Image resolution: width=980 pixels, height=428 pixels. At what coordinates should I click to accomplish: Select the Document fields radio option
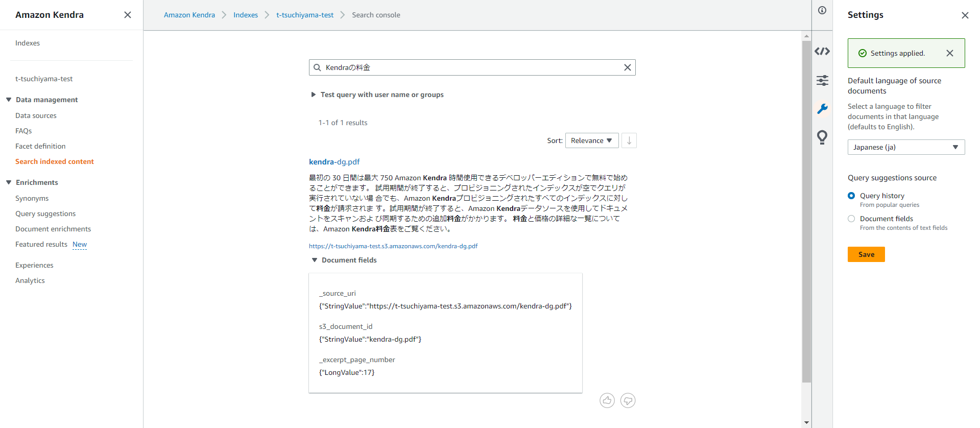point(851,219)
